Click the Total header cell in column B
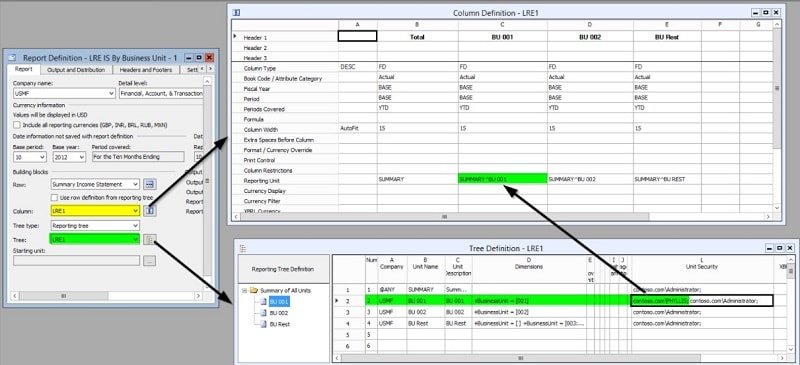Viewport: 800px width, 365px height. [x=417, y=37]
